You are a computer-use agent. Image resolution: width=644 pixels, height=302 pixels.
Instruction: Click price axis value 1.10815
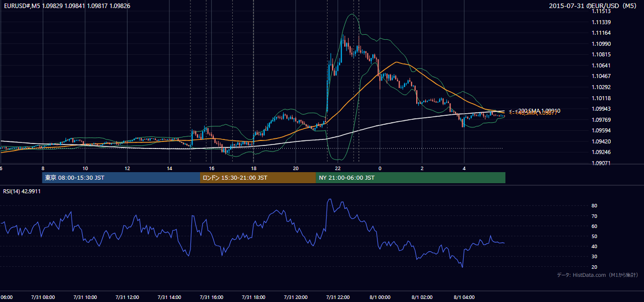(602, 54)
